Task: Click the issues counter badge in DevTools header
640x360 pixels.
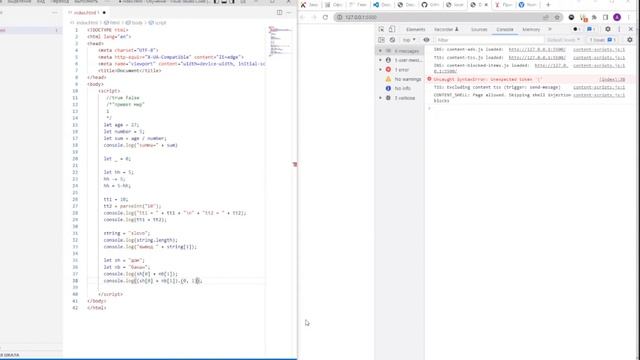Action: pos(591,29)
